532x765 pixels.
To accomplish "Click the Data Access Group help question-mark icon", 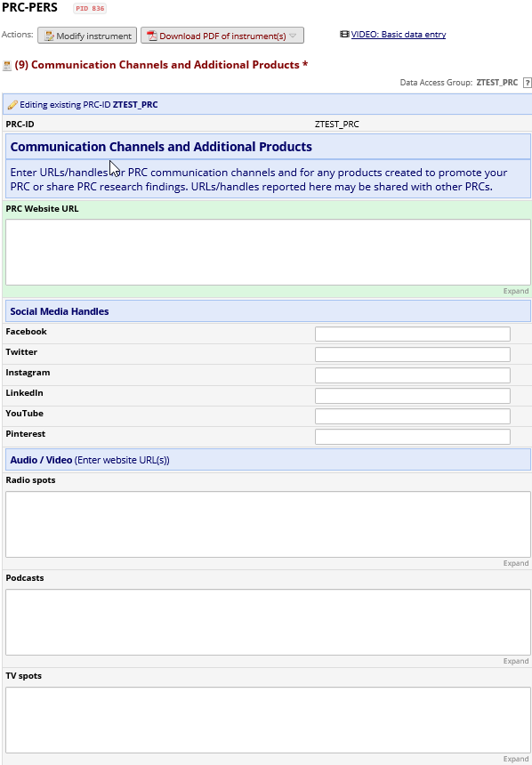I will tap(527, 83).
